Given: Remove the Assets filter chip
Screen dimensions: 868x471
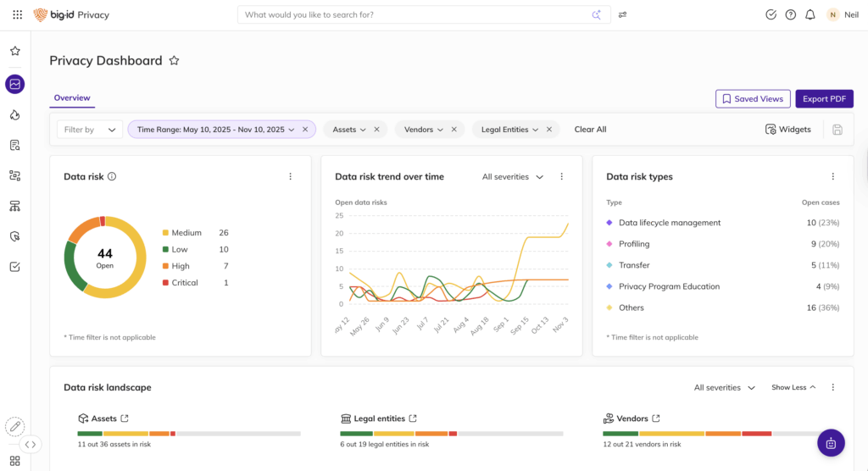Looking at the screenshot, I should (x=376, y=130).
